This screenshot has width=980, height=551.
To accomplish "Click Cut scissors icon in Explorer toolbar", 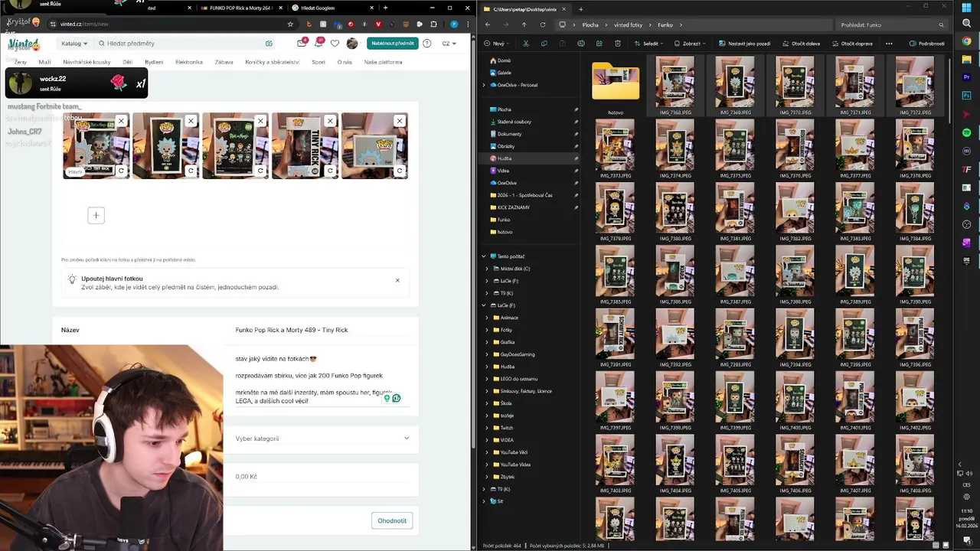I will tap(525, 44).
